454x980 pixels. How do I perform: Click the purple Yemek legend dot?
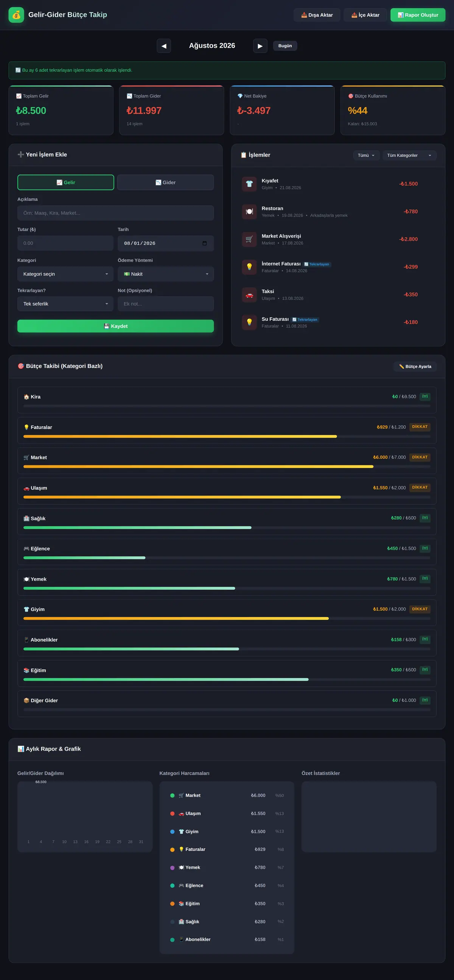(x=172, y=868)
